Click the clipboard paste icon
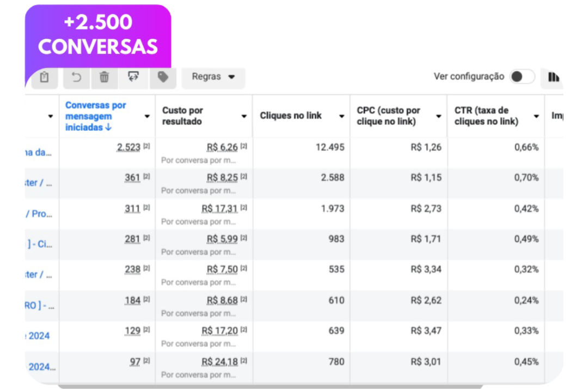 [x=44, y=77]
